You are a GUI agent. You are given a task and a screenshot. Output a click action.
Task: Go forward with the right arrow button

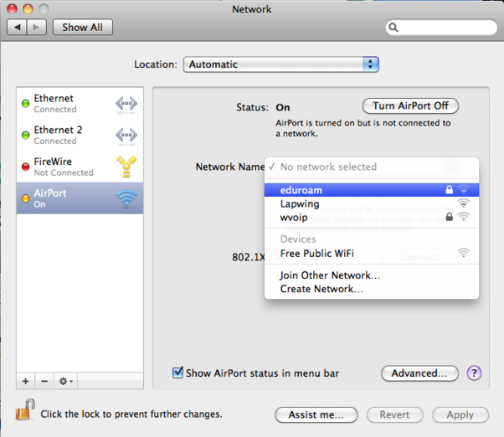[x=37, y=28]
